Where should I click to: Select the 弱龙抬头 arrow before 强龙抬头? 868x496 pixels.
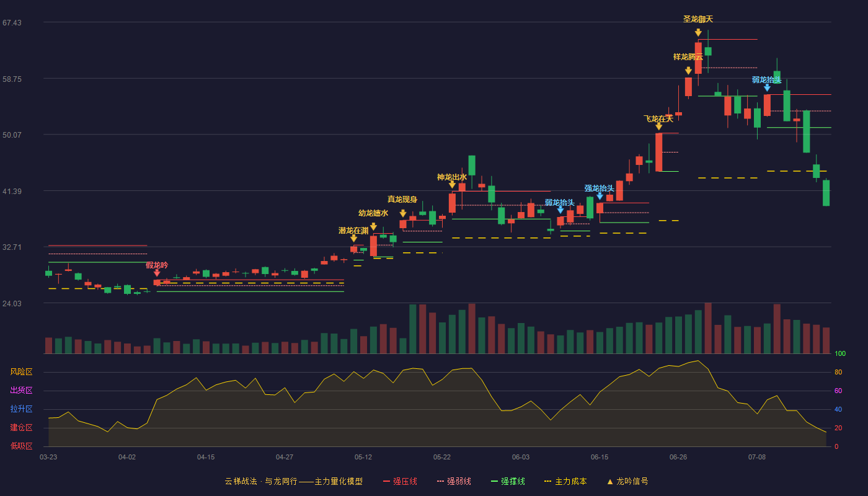click(x=560, y=210)
